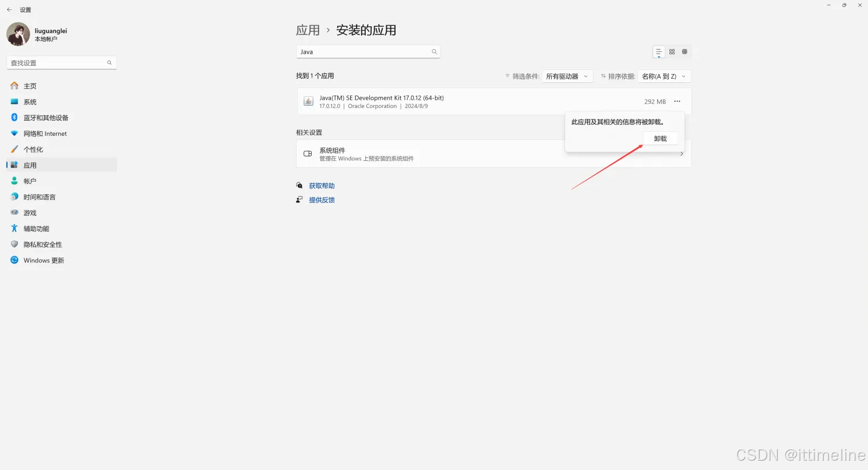Click the filter icon beside 筛选条件

pyautogui.click(x=507, y=76)
